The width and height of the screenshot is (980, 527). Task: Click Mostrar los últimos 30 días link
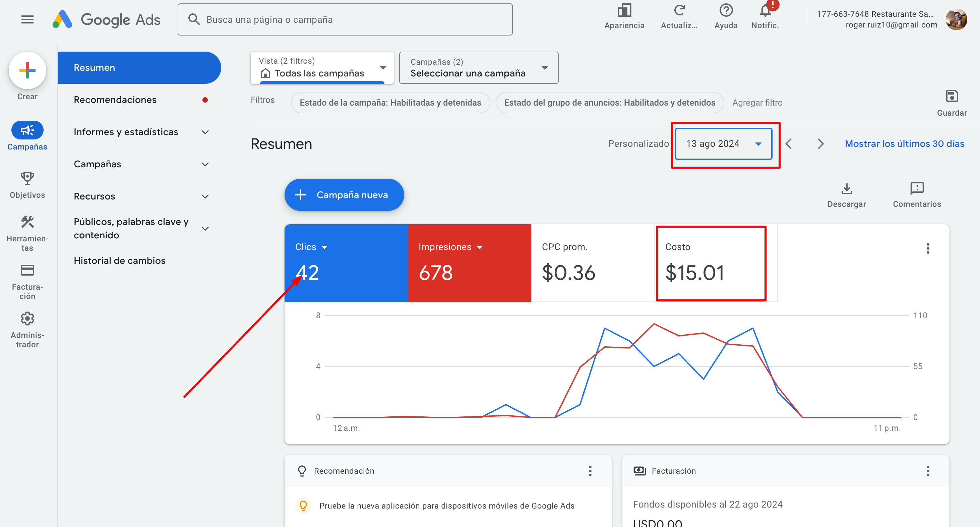pyautogui.click(x=904, y=144)
